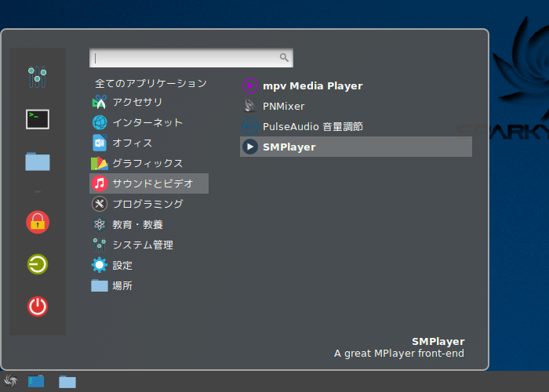The image size is (549, 392).
Task: Click the red power shutdown icon
Action: tap(38, 307)
